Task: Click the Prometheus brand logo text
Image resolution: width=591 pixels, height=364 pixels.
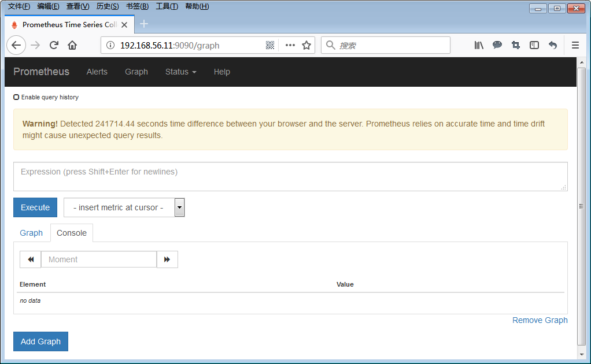Action: coord(42,72)
